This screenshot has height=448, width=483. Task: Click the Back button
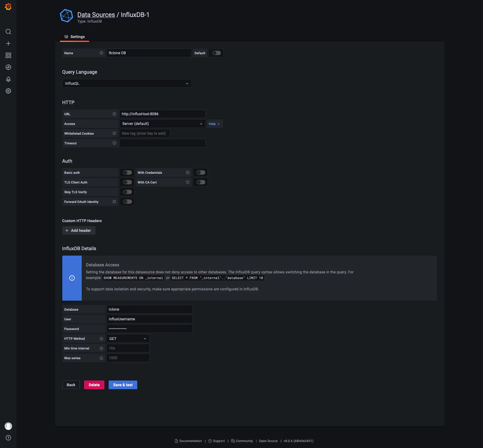(x=71, y=385)
